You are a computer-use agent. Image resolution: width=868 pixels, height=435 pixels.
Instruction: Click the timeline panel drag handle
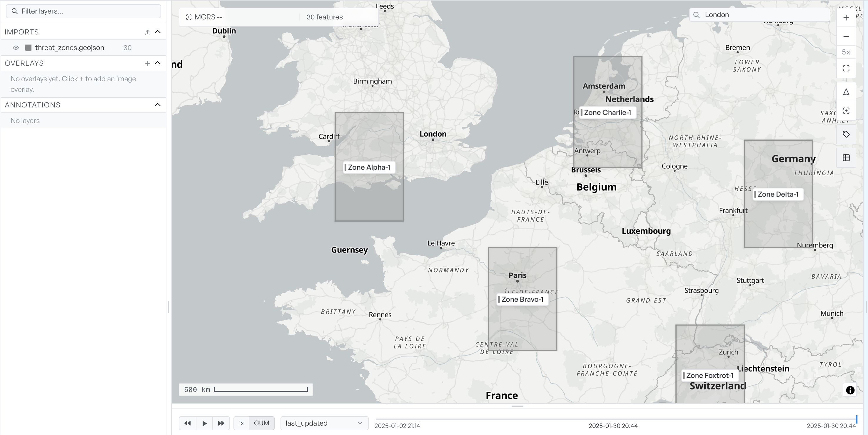coord(517,406)
